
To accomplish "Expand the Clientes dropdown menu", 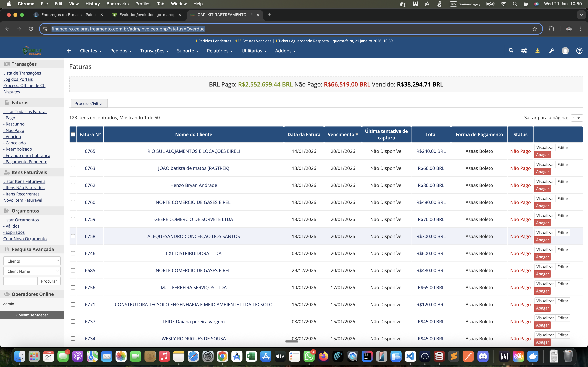I will pos(91,51).
